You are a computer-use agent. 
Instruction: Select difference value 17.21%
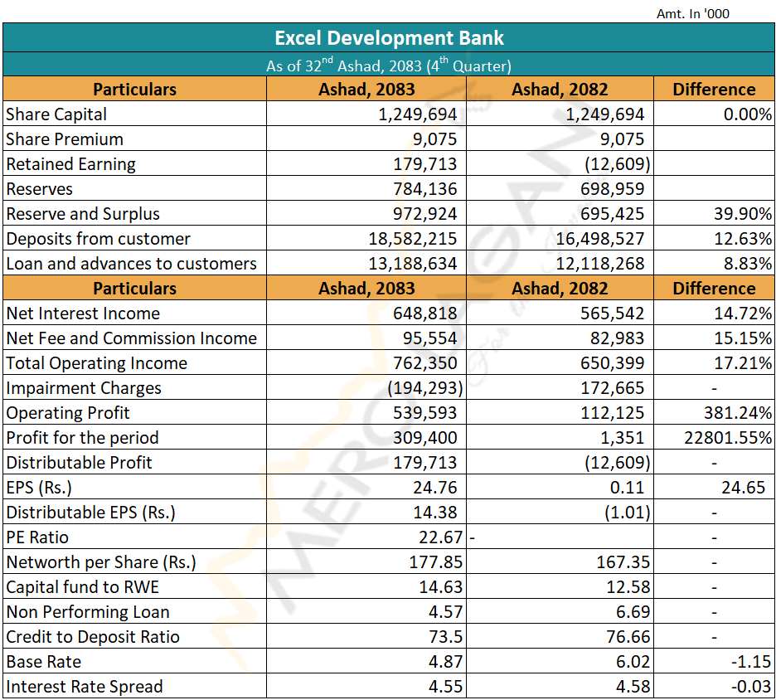[x=742, y=363]
